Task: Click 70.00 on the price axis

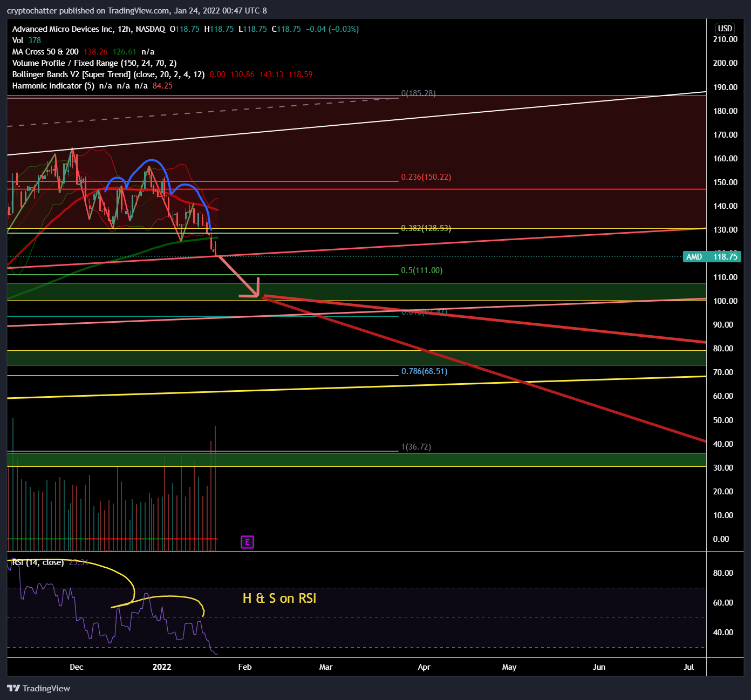Action: click(x=723, y=372)
